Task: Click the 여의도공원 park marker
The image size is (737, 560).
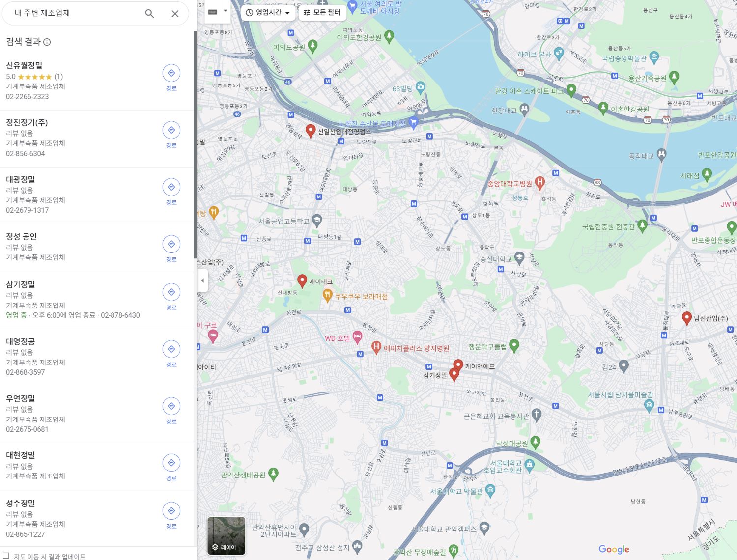Action: [312, 47]
